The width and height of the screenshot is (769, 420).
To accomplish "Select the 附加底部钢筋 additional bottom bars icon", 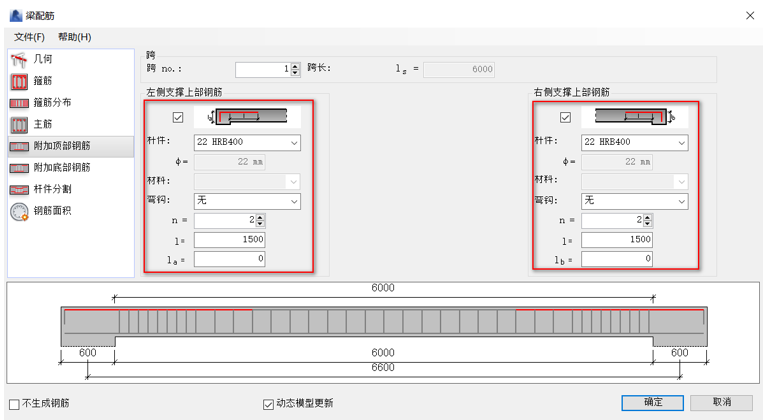I will 18,168.
